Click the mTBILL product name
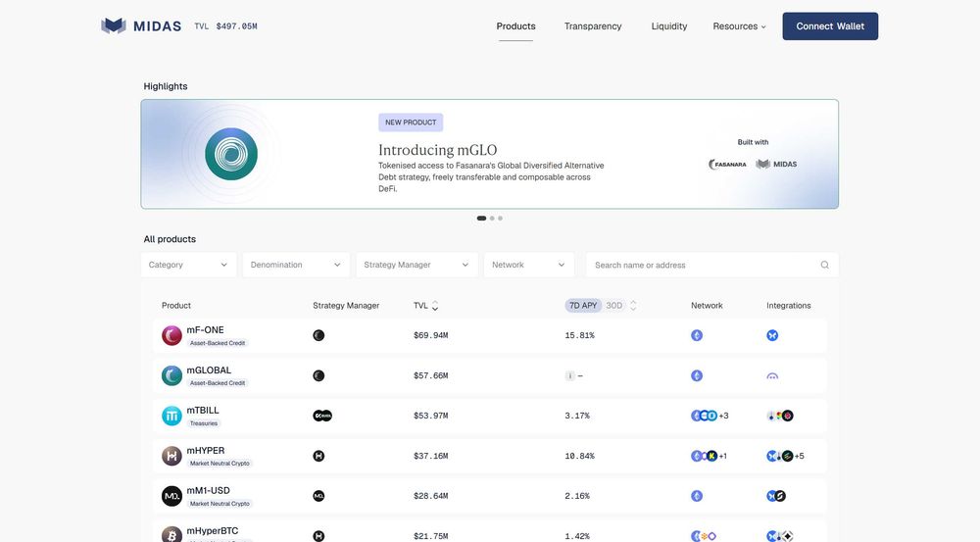980x542 pixels. 203,410
